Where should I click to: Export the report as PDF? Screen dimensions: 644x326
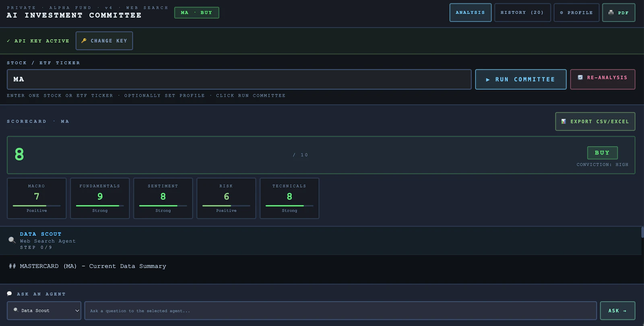tap(619, 12)
